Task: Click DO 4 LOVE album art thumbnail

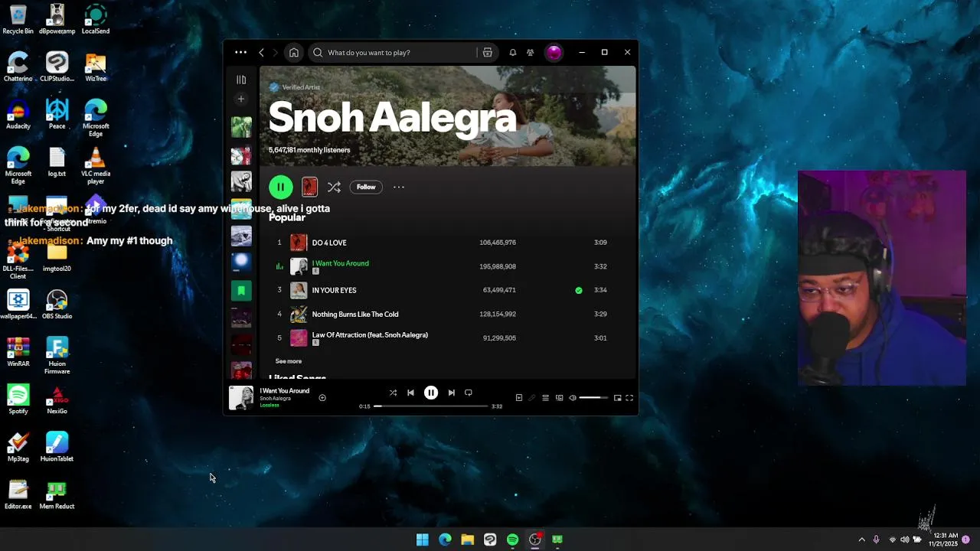Action: (299, 243)
